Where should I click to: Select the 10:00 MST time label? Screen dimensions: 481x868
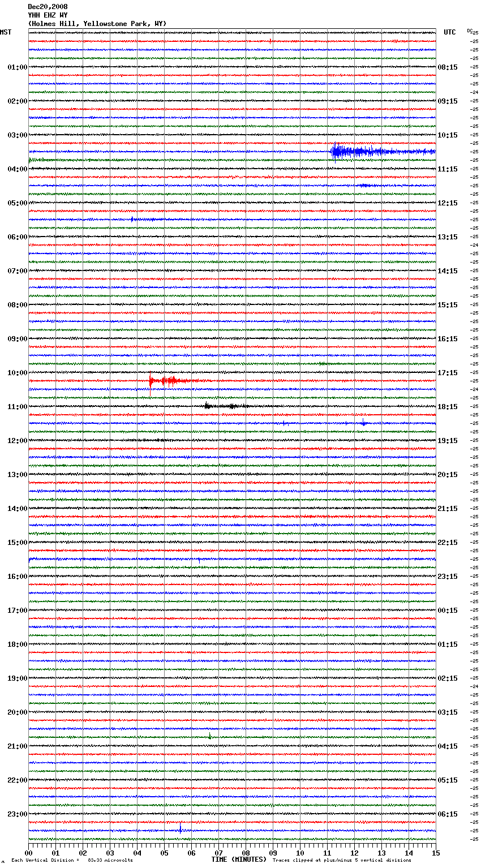(x=18, y=373)
